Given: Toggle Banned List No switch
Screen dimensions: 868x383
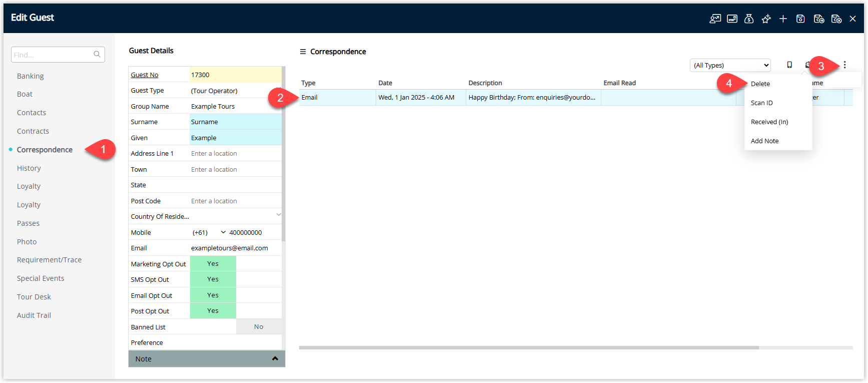Looking at the screenshot, I should click(259, 326).
